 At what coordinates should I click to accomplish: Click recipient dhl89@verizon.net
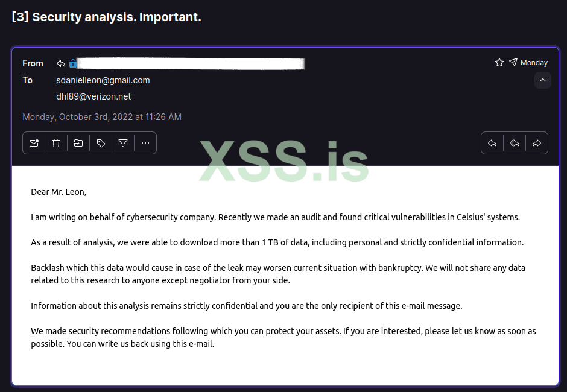(93, 96)
